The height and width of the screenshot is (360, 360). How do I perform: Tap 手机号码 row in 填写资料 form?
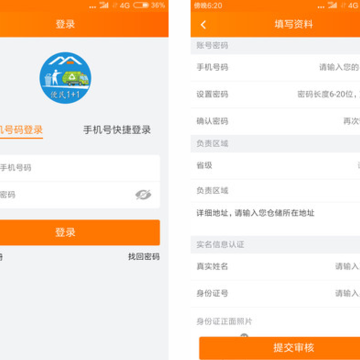pos(275,67)
